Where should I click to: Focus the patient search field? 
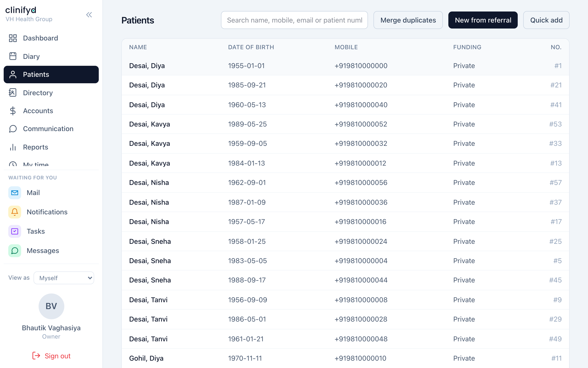(x=294, y=20)
